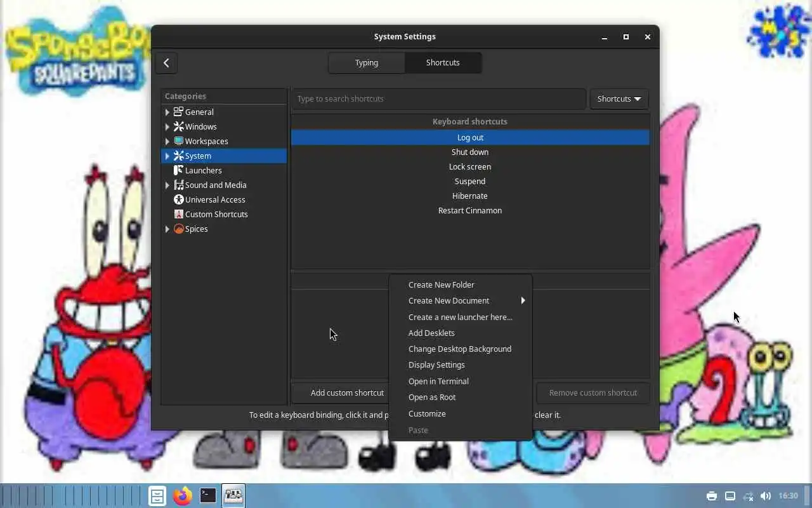Click the Categories column header
Image resolution: width=812 pixels, height=508 pixels.
pyautogui.click(x=224, y=97)
